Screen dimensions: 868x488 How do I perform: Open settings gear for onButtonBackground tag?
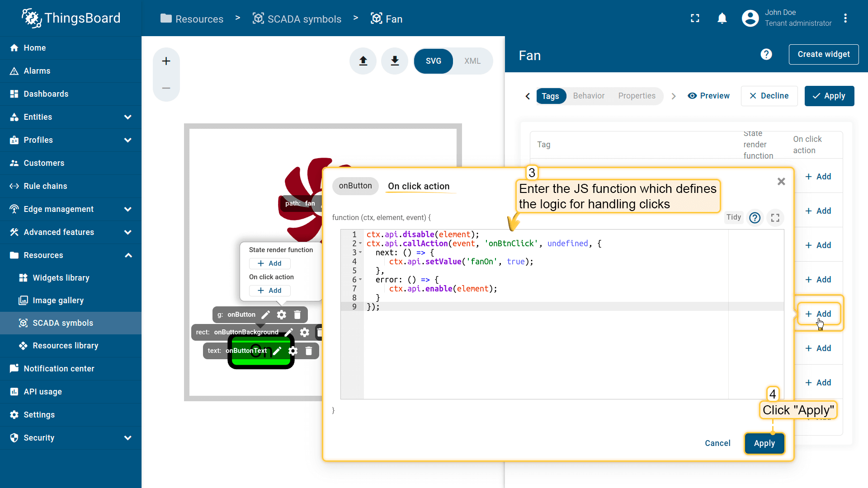tap(305, 333)
